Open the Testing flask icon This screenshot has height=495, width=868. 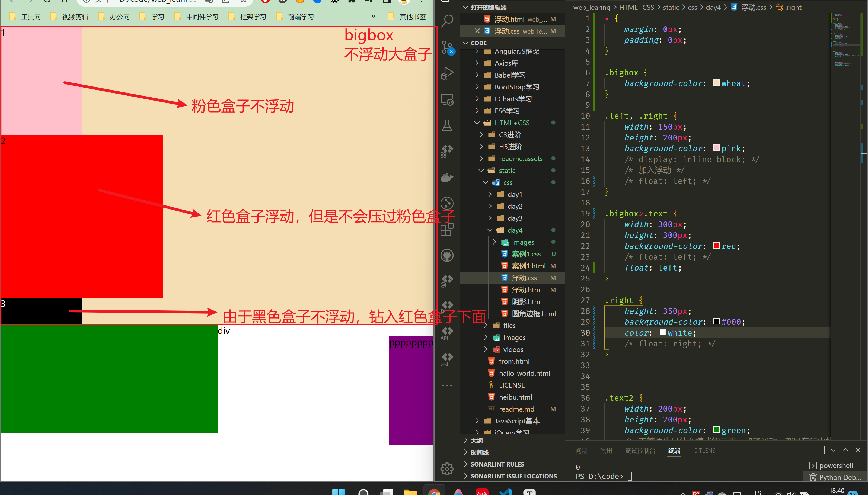[447, 125]
